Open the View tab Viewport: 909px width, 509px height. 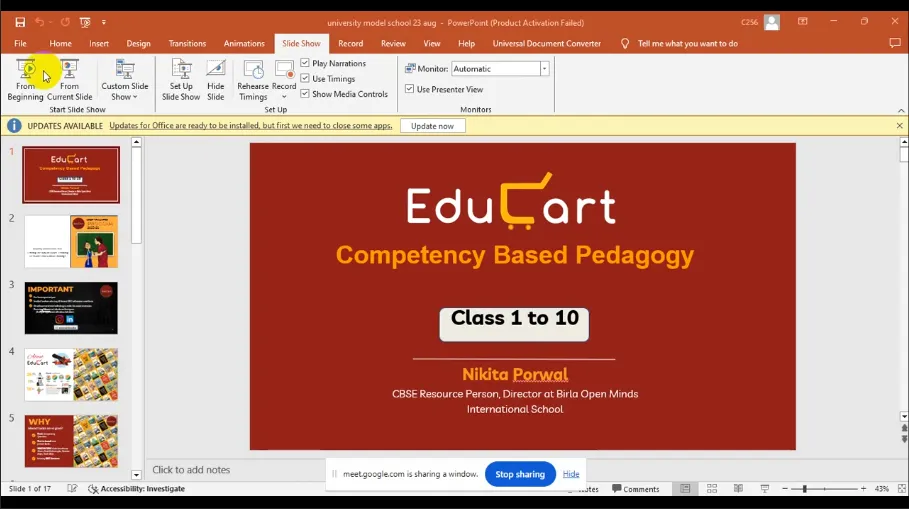point(432,43)
